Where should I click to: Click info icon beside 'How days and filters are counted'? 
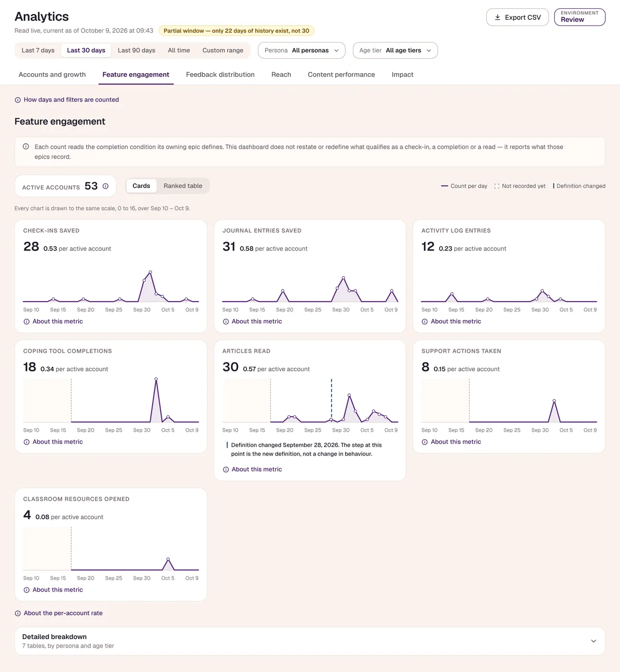18,100
